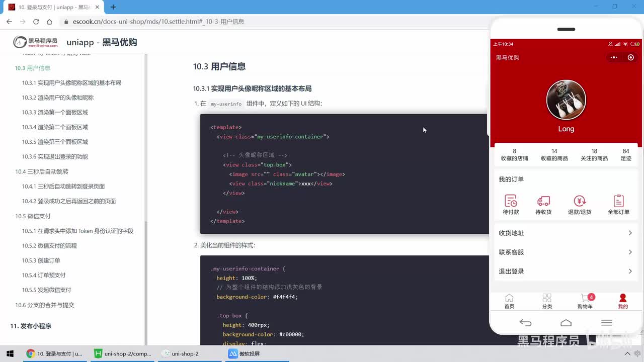The height and width of the screenshot is (362, 644).
Task: Expand 退出登录 row chevron
Action: point(630,271)
